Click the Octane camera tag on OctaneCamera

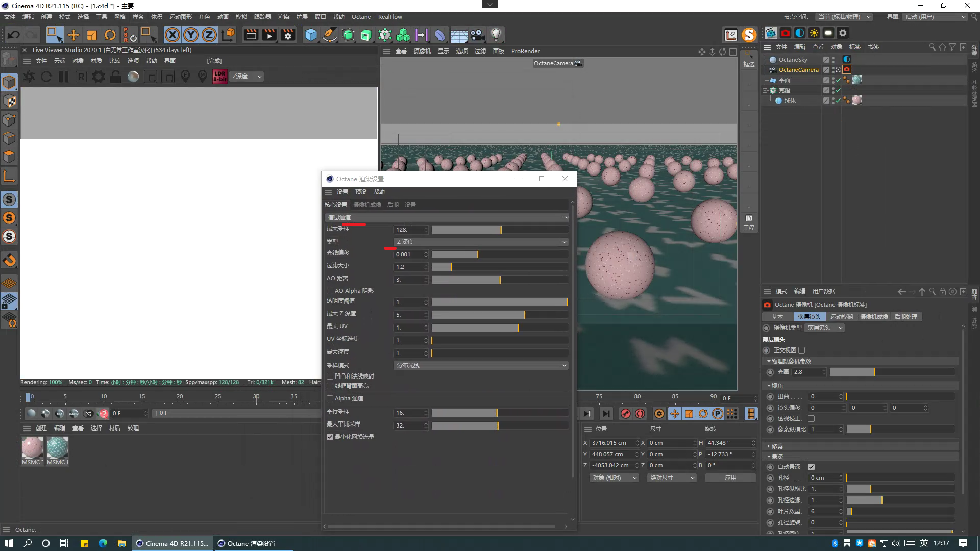(x=847, y=70)
